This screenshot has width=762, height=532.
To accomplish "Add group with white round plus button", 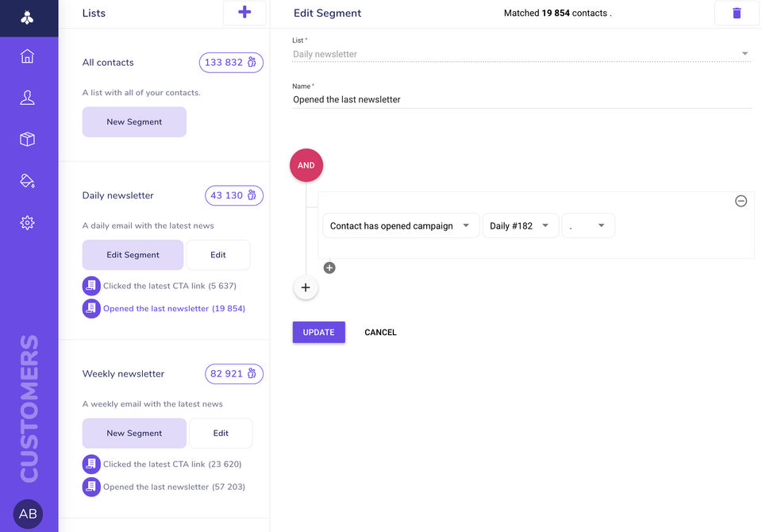I will (x=306, y=287).
